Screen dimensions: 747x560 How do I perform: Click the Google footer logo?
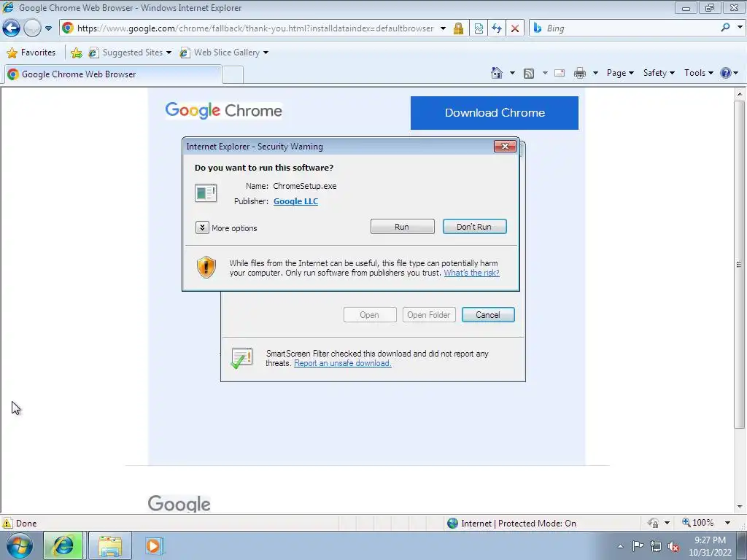point(179,504)
